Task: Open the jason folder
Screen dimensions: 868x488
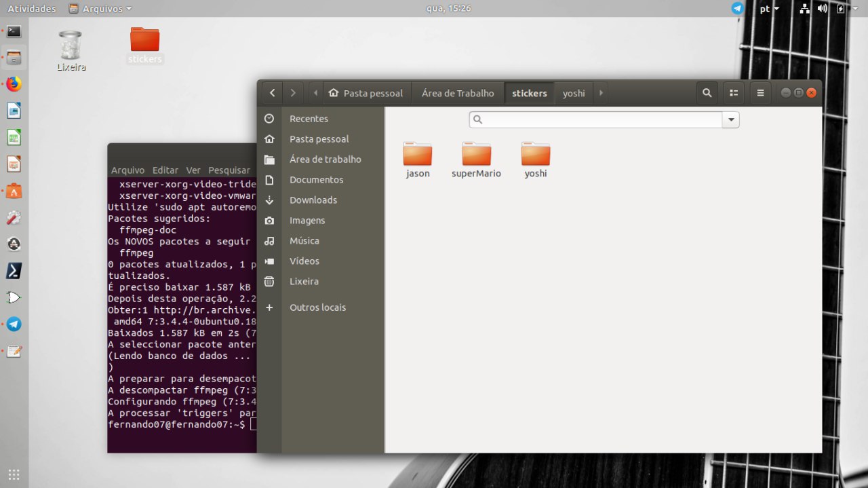Action: (x=418, y=160)
